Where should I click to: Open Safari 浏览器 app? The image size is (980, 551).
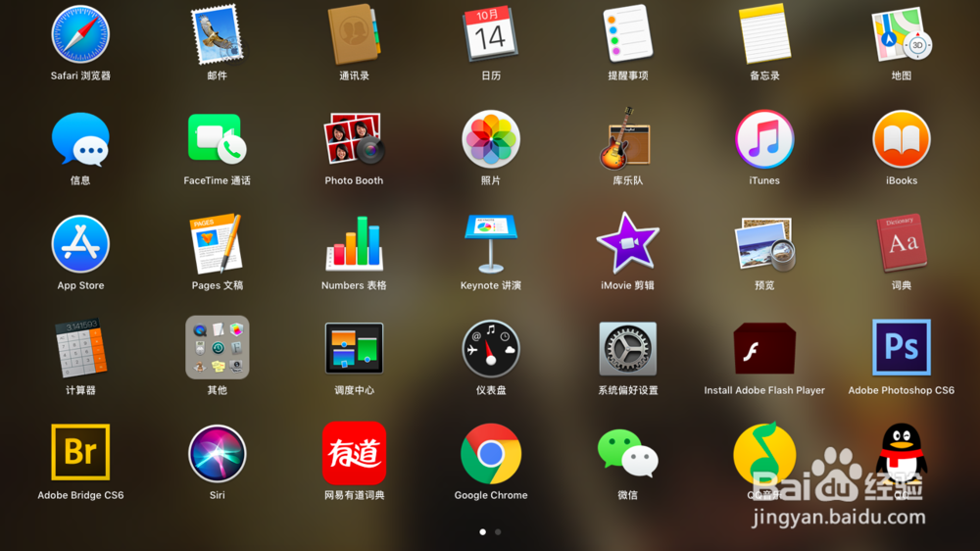click(80, 34)
